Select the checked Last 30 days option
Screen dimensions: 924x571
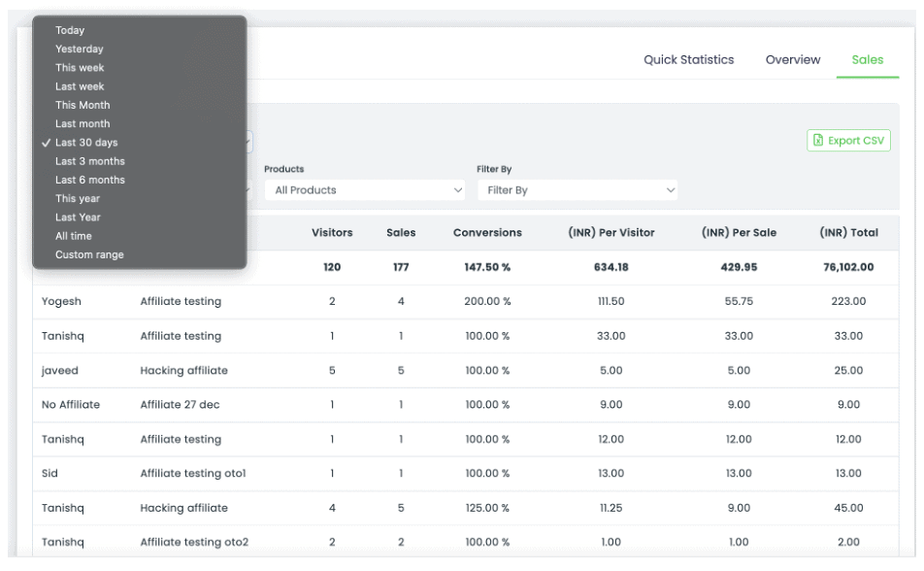point(86,143)
